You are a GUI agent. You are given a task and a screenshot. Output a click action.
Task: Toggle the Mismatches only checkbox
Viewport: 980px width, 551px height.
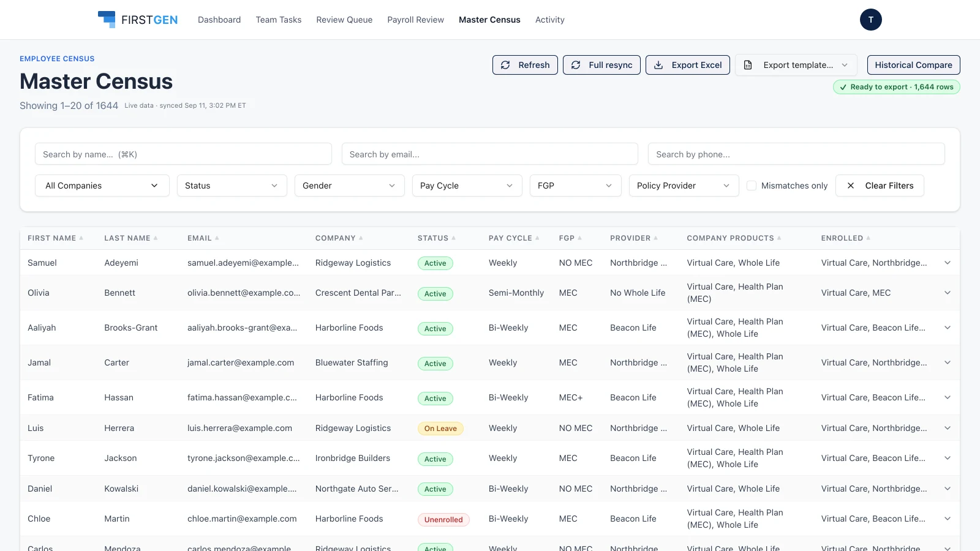point(752,186)
